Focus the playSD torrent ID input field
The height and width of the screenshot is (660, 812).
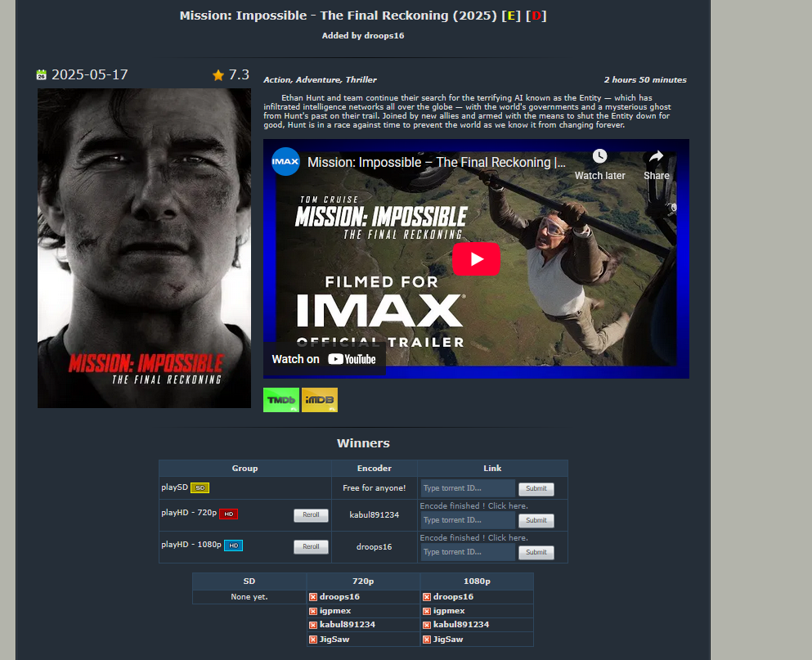468,488
